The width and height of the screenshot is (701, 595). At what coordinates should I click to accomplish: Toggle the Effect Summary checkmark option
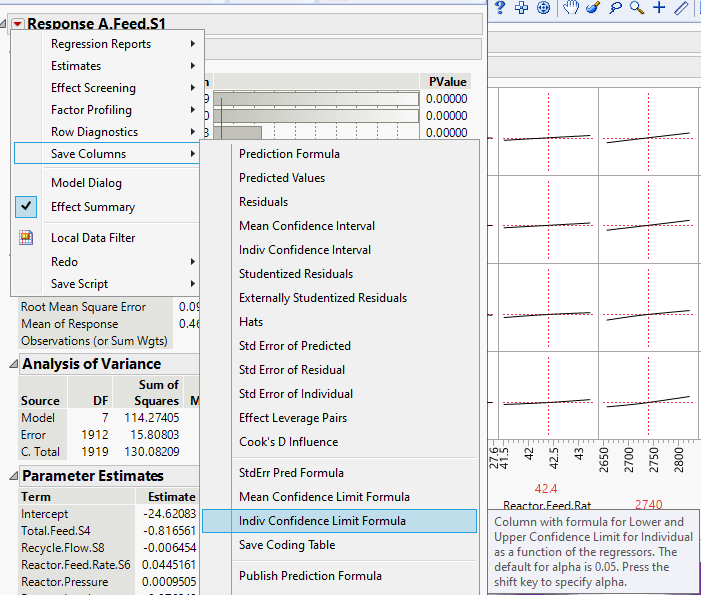coord(93,207)
